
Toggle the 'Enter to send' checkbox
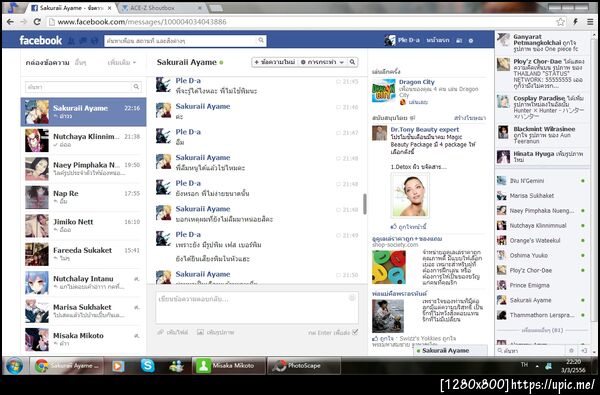pyautogui.click(x=355, y=332)
